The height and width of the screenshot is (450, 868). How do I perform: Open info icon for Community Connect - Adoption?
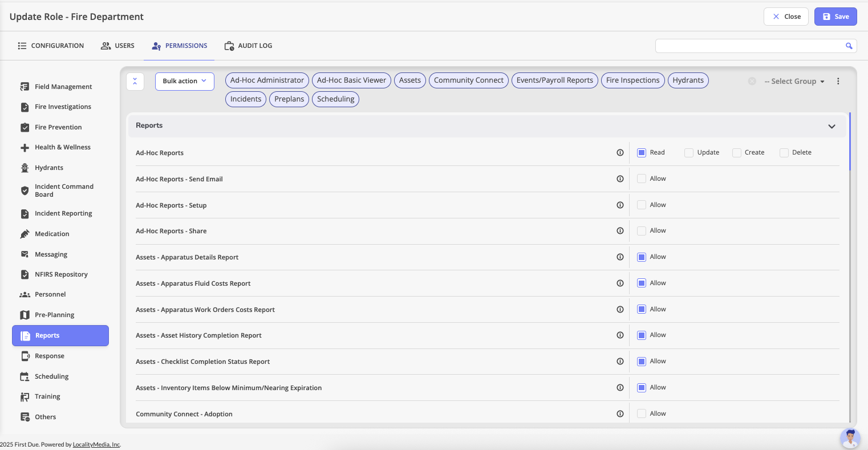[620, 413]
